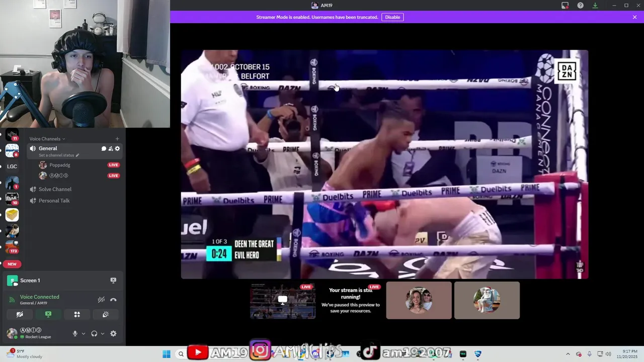Deafen with the headphones icon
Viewport: 644px width, 362px height.
(x=94, y=333)
